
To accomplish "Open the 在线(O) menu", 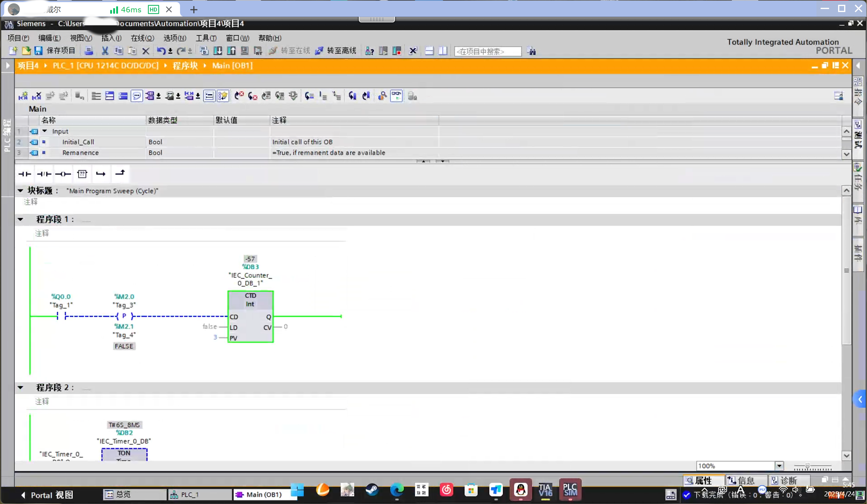I will (x=142, y=38).
